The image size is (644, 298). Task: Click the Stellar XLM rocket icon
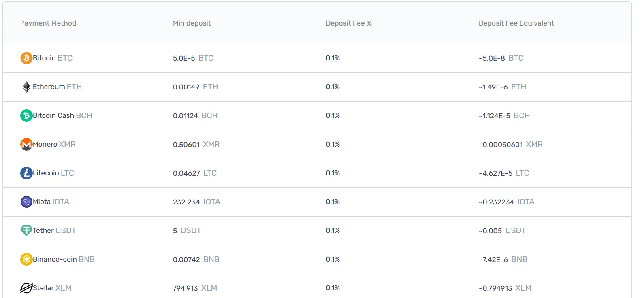coord(26,288)
